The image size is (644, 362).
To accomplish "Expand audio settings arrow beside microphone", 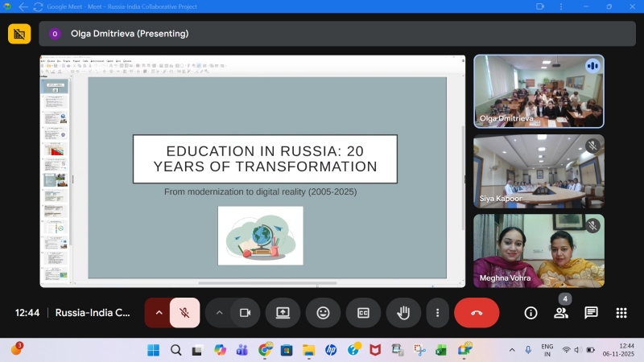I will (159, 313).
